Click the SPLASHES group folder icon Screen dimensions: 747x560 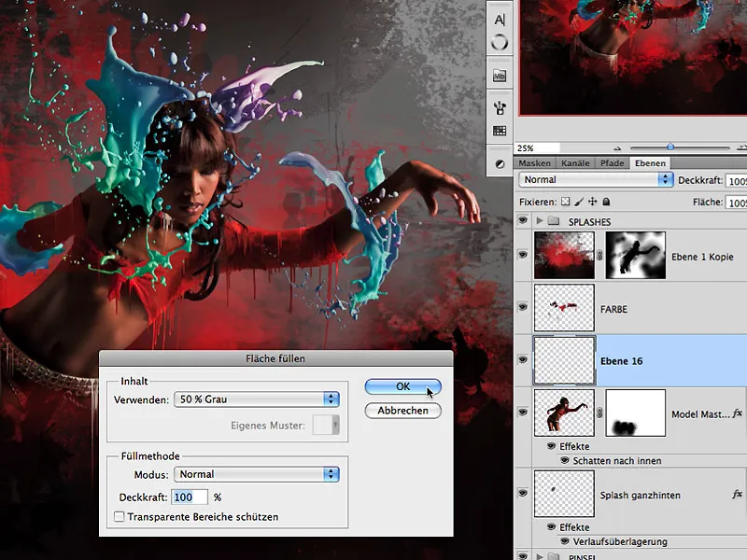click(553, 221)
